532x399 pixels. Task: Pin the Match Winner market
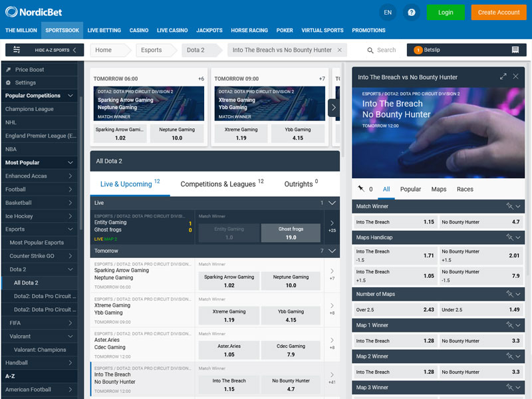[509, 206]
